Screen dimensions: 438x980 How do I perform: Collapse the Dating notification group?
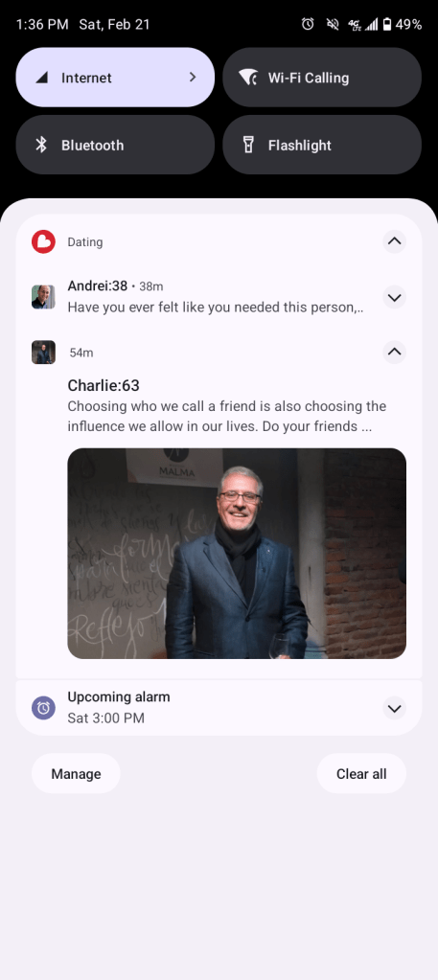pos(394,241)
